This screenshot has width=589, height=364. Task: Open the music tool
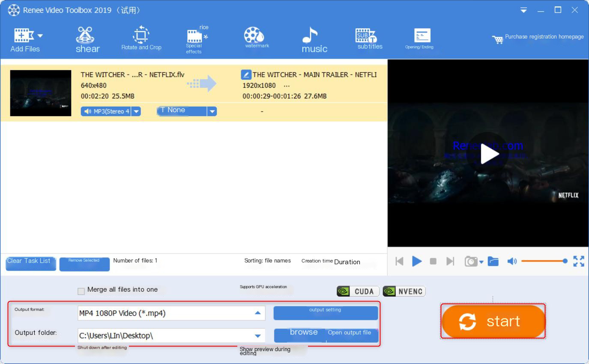314,40
